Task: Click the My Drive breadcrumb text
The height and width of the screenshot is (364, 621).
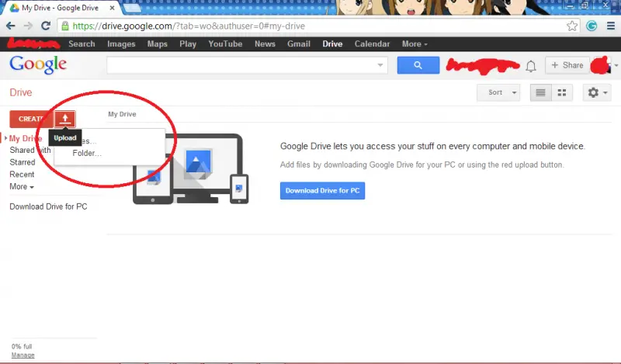Action: tap(122, 114)
